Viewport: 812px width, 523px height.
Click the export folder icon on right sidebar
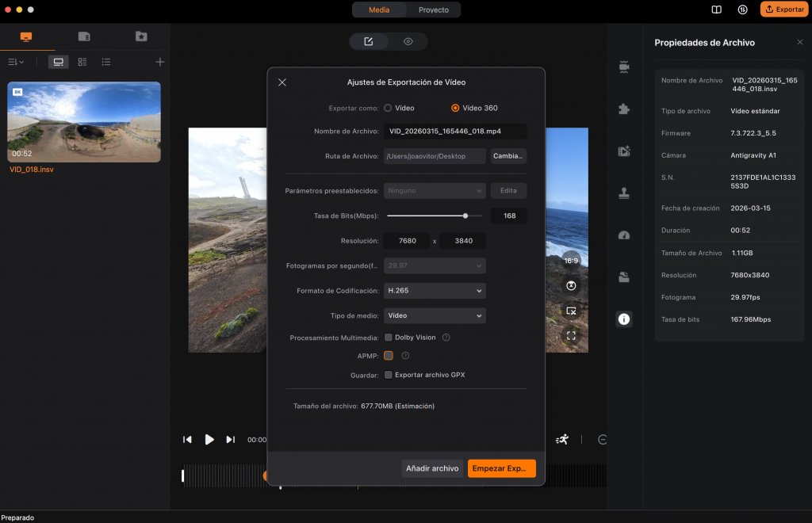(x=624, y=276)
